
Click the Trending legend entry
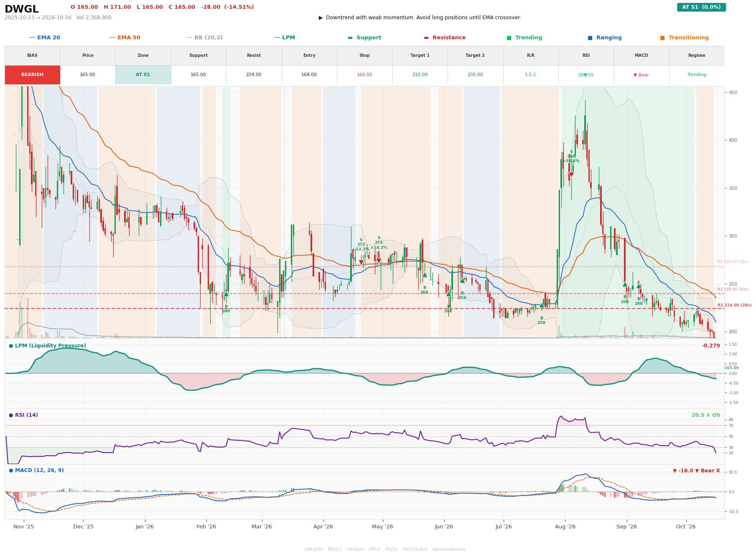click(524, 38)
